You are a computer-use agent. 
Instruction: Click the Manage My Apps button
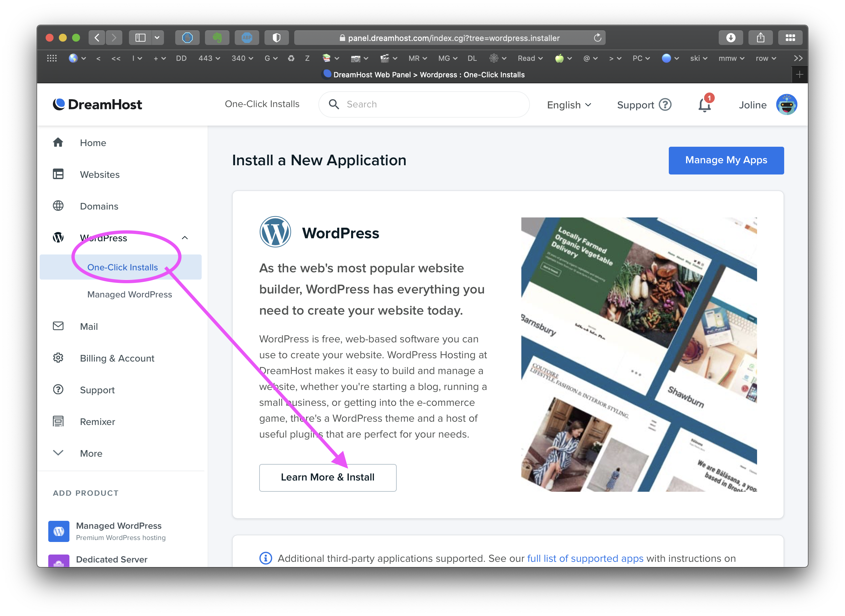726,160
